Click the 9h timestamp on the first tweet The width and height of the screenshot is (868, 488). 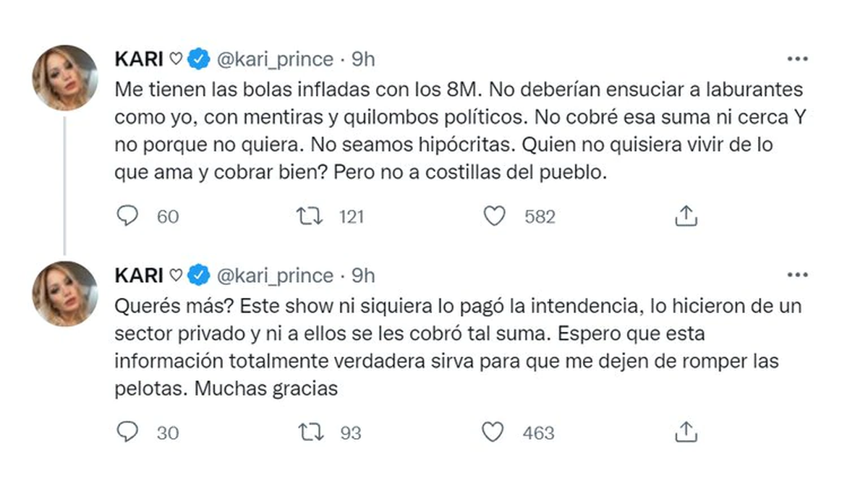(362, 59)
